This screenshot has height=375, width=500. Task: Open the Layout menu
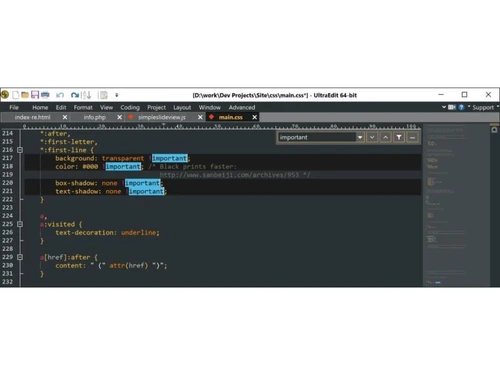182,107
